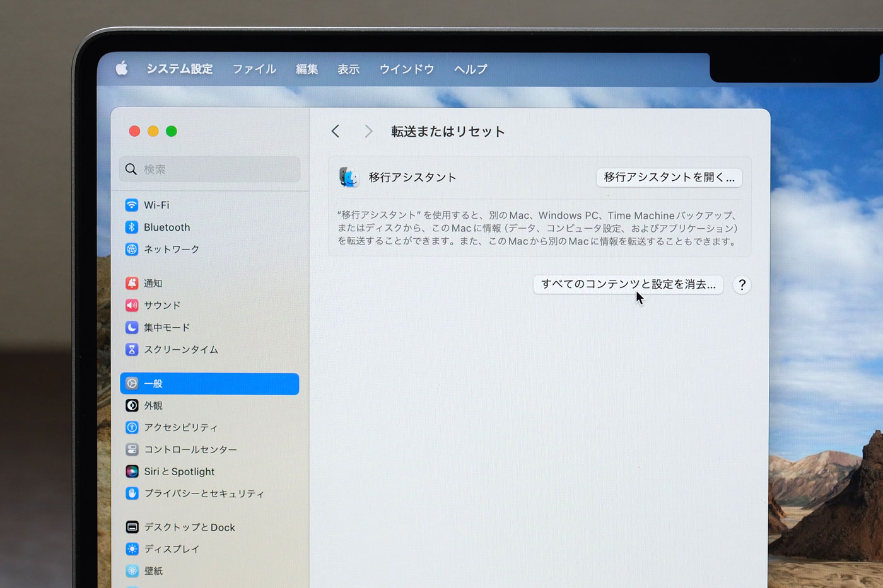Zoom window with the green button
Screen dimensions: 883x588
click(x=171, y=131)
